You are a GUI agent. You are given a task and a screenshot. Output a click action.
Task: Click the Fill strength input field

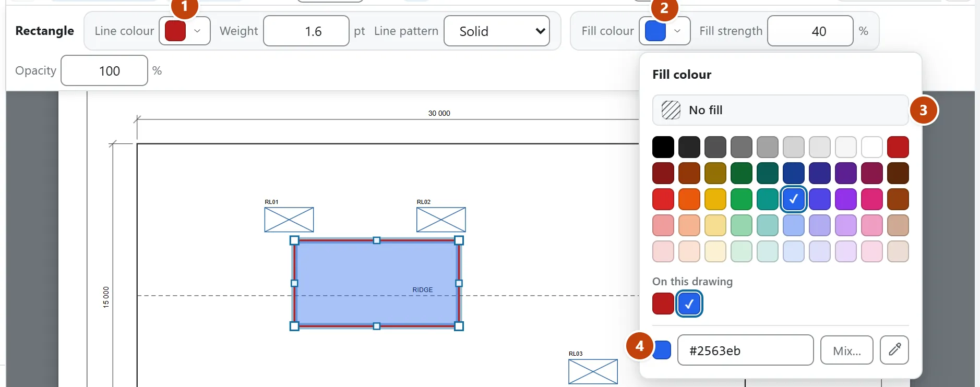pyautogui.click(x=810, y=31)
